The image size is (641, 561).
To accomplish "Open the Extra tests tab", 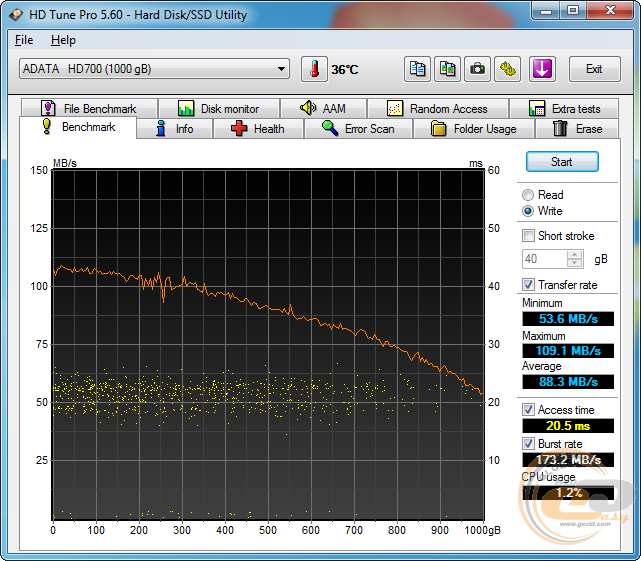I will point(564,109).
